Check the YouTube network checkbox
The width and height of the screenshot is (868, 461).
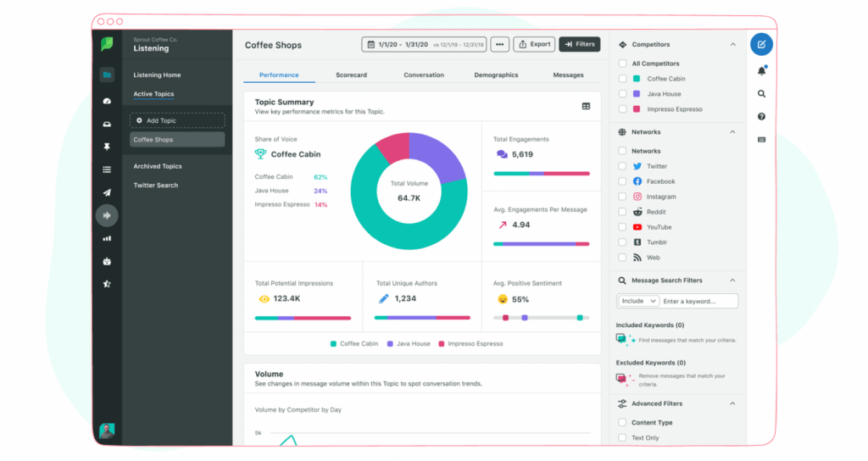(622, 227)
